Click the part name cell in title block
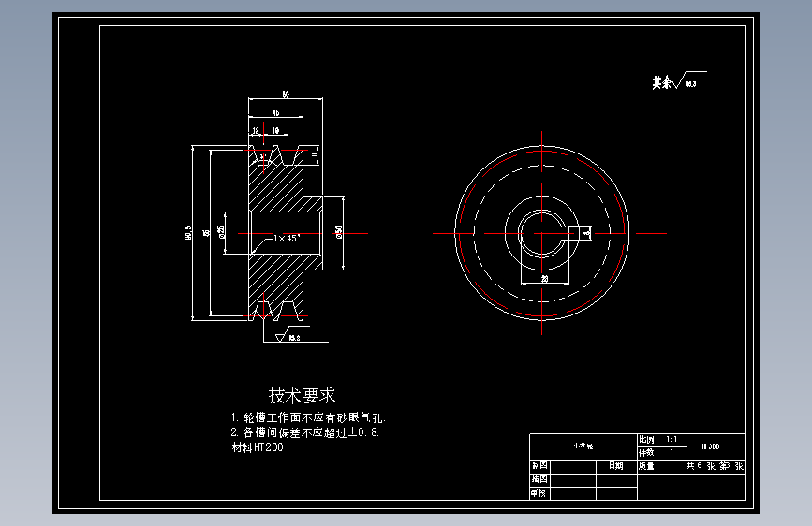The height and width of the screenshot is (526, 812). click(583, 446)
